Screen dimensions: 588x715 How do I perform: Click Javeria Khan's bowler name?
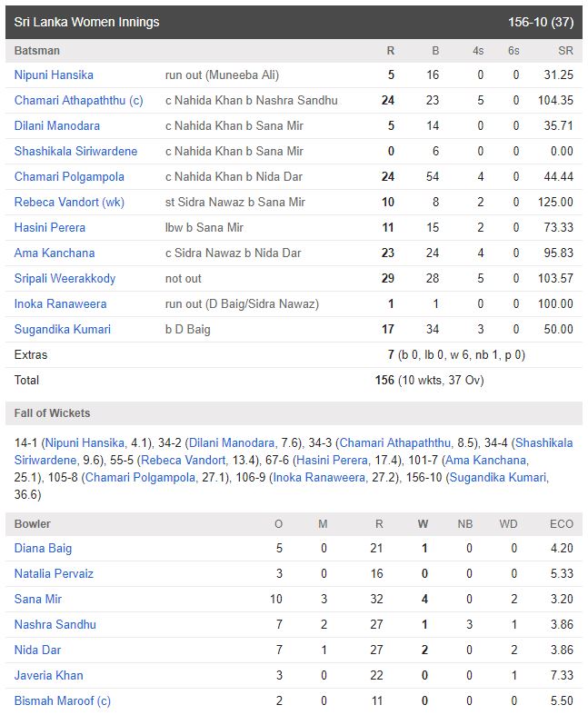(48, 675)
